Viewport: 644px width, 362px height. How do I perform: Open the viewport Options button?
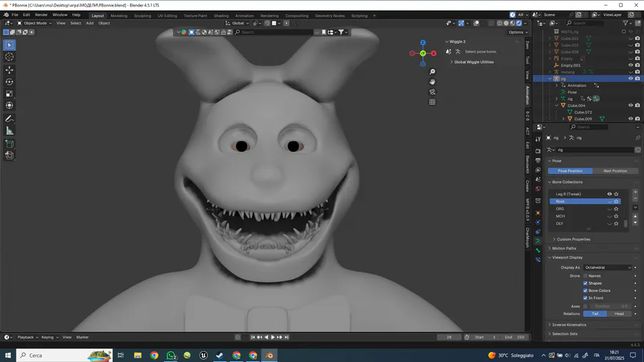518,32
